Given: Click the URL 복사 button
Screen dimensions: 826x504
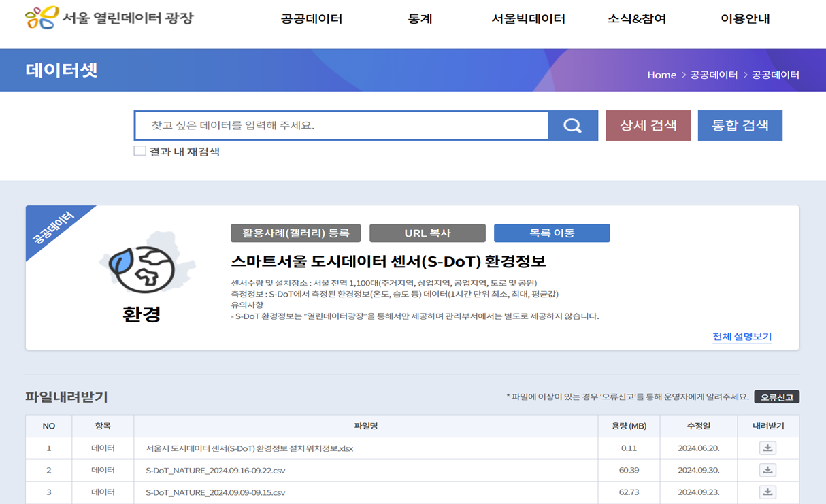Looking at the screenshot, I should [427, 233].
